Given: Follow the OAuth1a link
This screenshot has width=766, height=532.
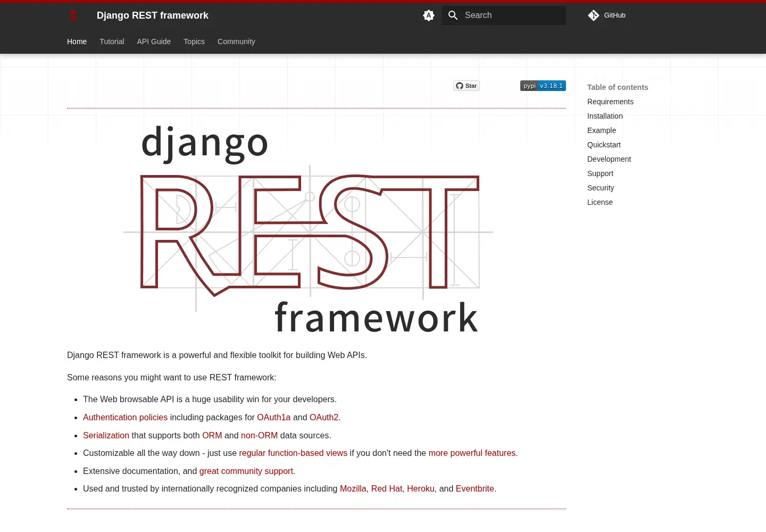Looking at the screenshot, I should click(274, 418).
